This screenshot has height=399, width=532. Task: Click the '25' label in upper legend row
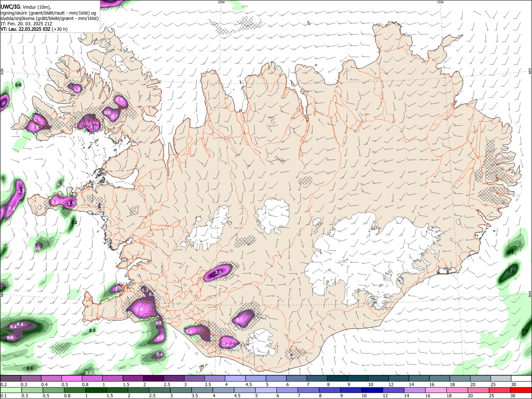point(493,384)
